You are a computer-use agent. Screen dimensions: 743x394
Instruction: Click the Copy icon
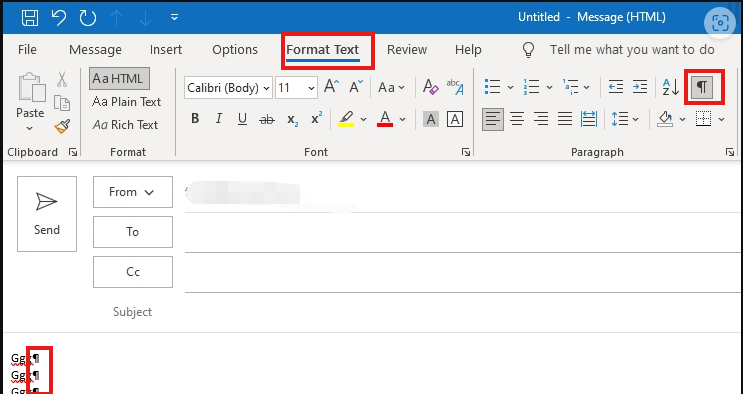click(x=62, y=102)
